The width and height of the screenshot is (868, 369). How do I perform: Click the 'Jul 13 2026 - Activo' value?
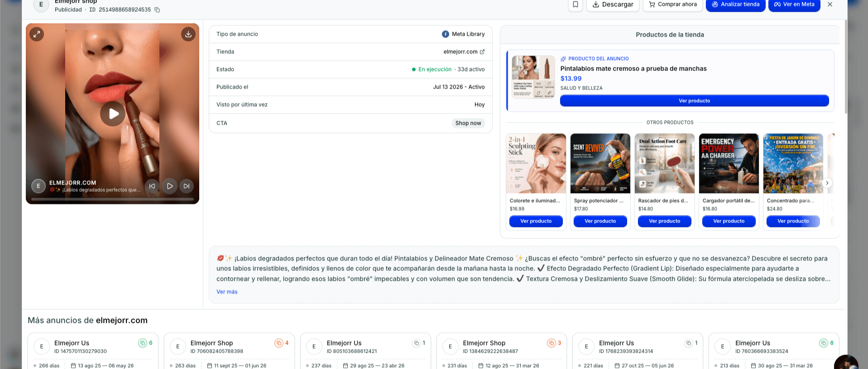pyautogui.click(x=459, y=87)
